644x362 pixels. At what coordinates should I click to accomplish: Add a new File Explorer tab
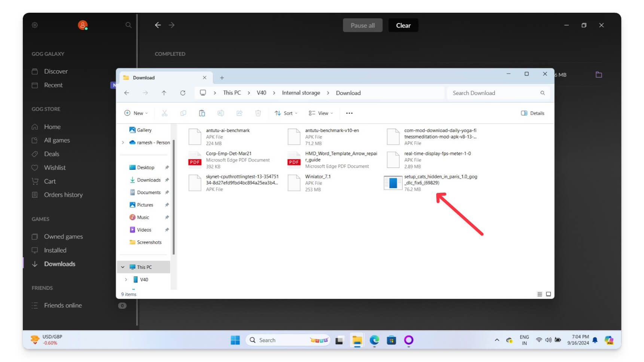pos(222,78)
